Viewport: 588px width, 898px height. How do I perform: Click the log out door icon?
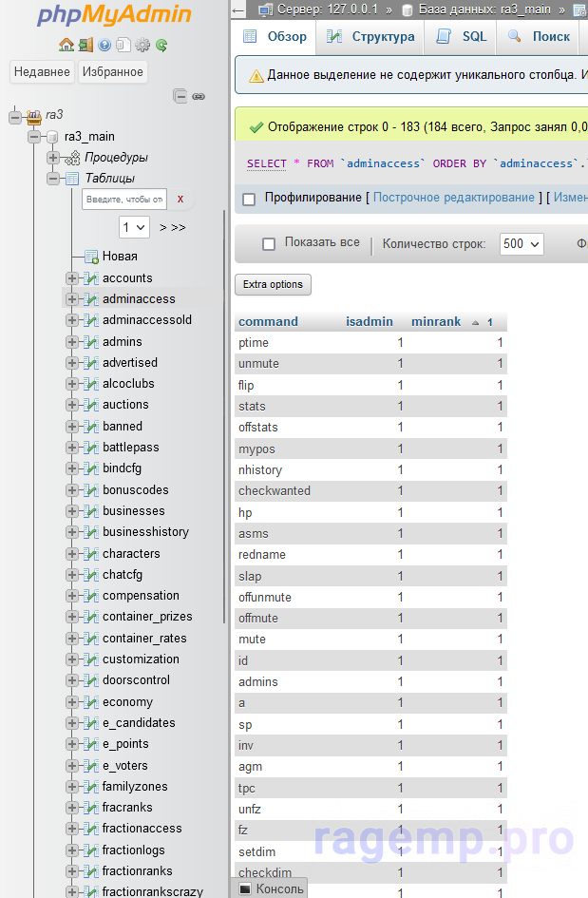(x=85, y=45)
